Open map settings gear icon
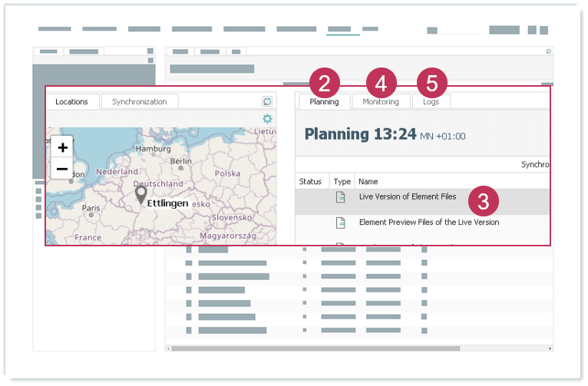The width and height of the screenshot is (588, 386). click(x=267, y=118)
